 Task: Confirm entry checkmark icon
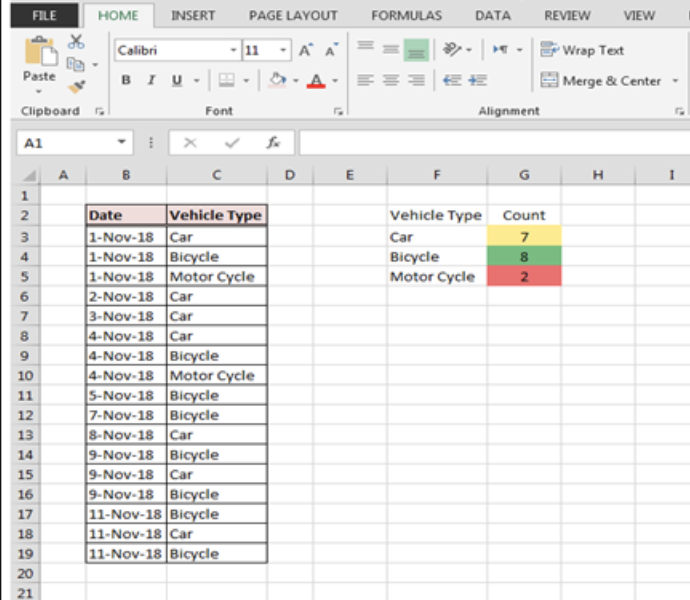pos(232,143)
